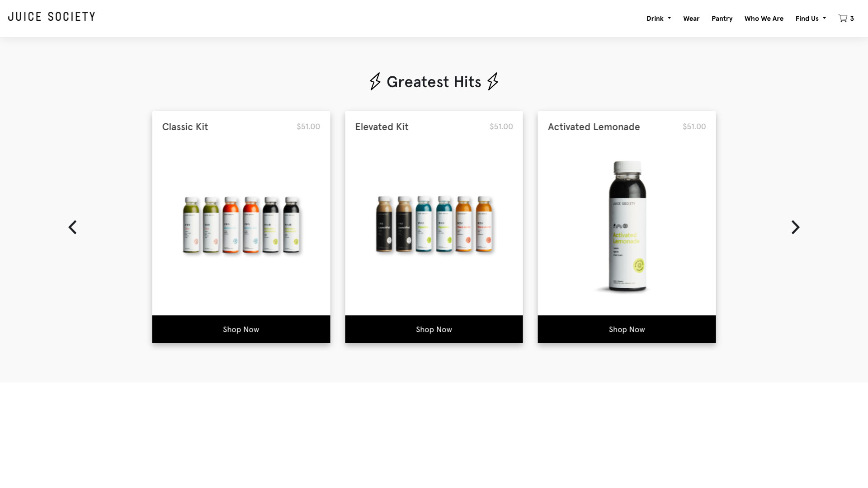Click the Juice Society logo
Screen dimensions: 868x488
(52, 17)
